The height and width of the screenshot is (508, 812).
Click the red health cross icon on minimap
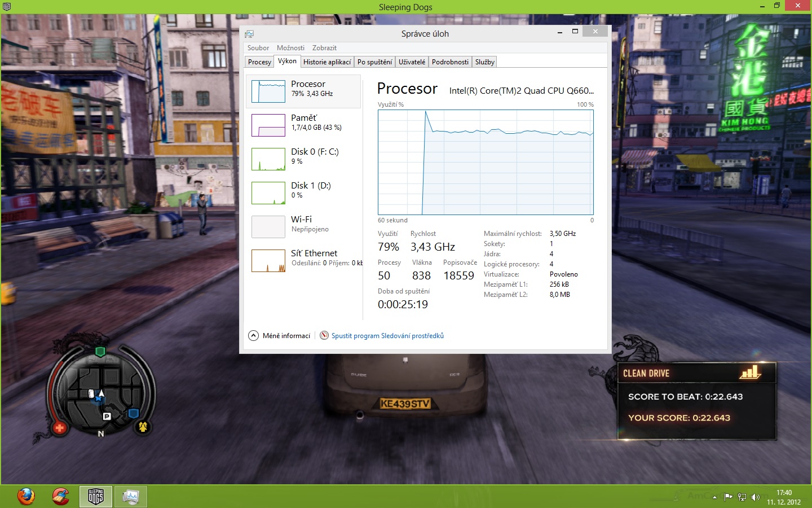coord(59,428)
